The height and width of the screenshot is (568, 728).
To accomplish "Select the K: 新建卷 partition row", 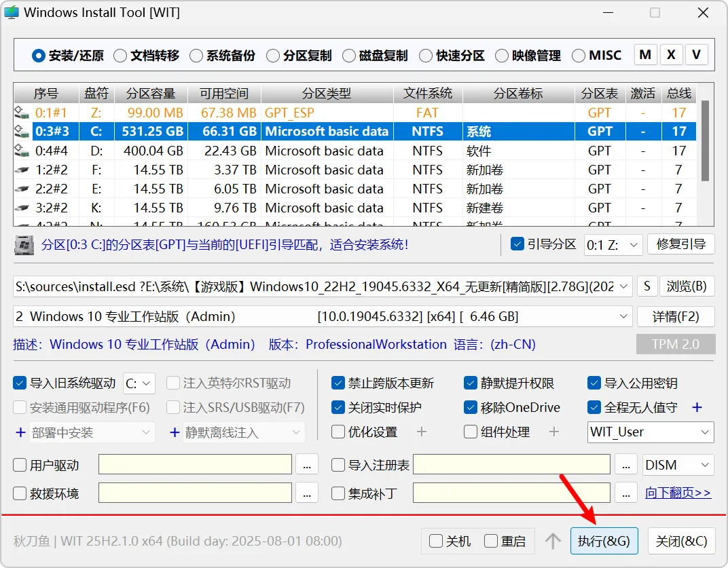I will [x=355, y=208].
